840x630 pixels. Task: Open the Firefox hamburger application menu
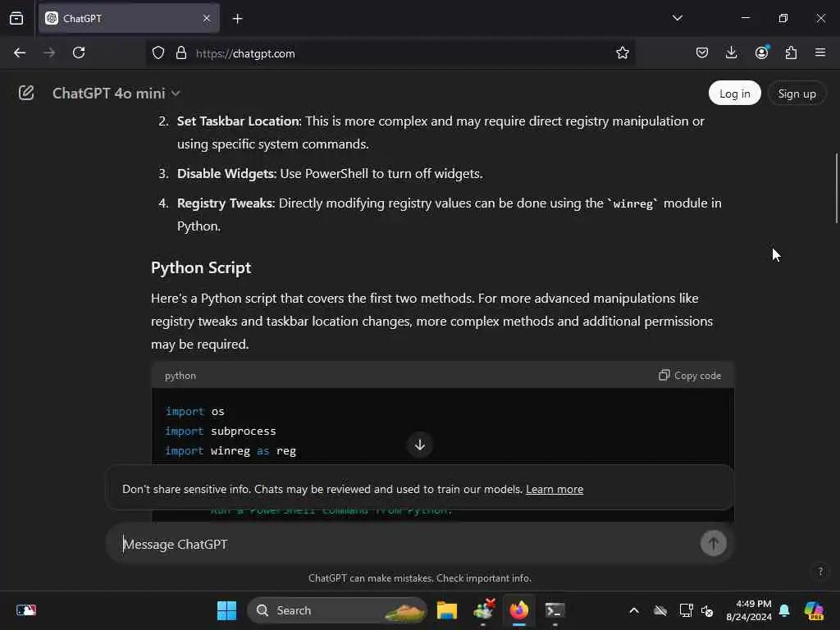point(820,52)
